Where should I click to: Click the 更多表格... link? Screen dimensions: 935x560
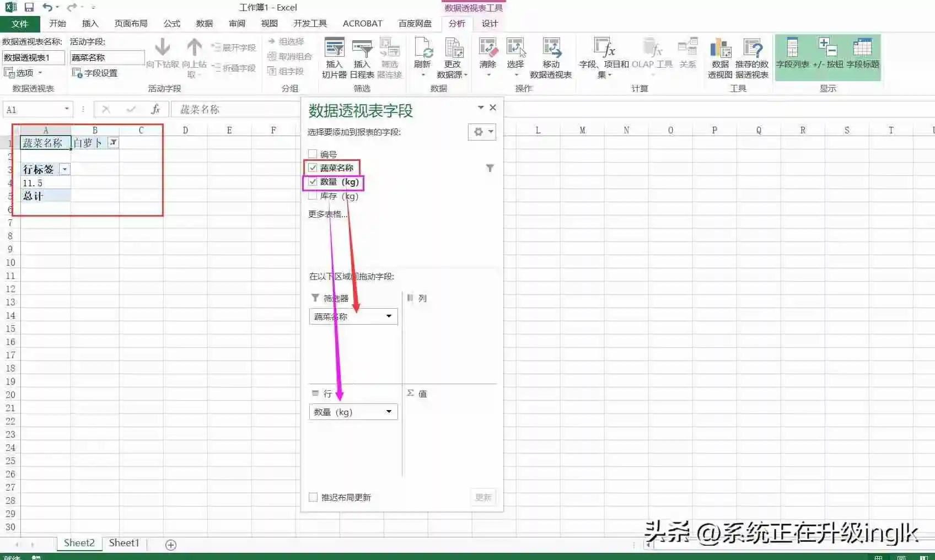[x=327, y=214]
